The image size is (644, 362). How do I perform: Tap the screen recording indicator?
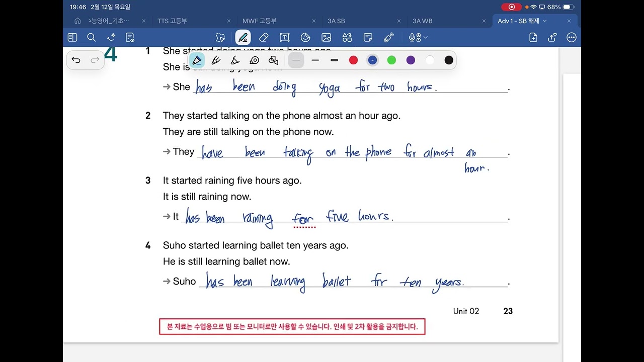click(512, 7)
